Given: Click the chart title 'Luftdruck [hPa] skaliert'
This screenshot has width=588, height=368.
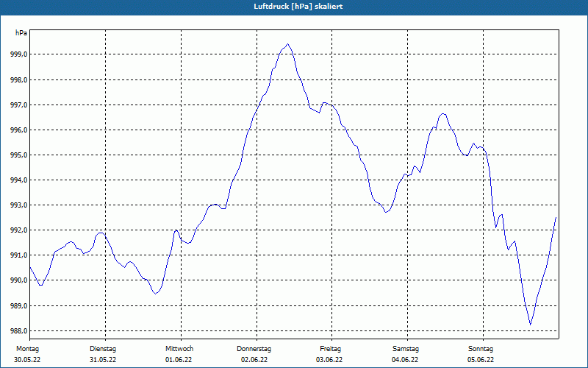Looking at the screenshot, I should point(298,7).
